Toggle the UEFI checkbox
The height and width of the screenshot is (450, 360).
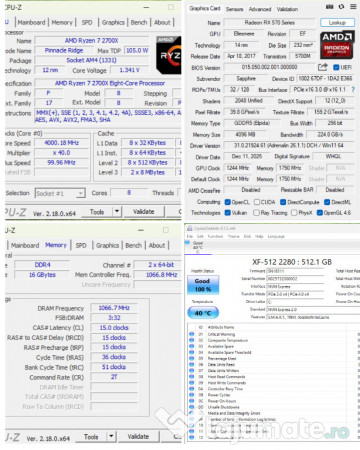336,67
